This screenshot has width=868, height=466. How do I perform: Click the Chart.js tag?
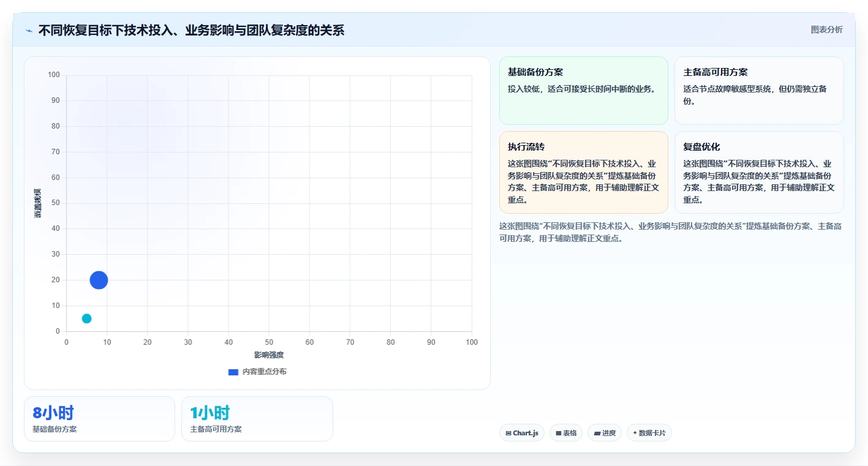tap(522, 433)
